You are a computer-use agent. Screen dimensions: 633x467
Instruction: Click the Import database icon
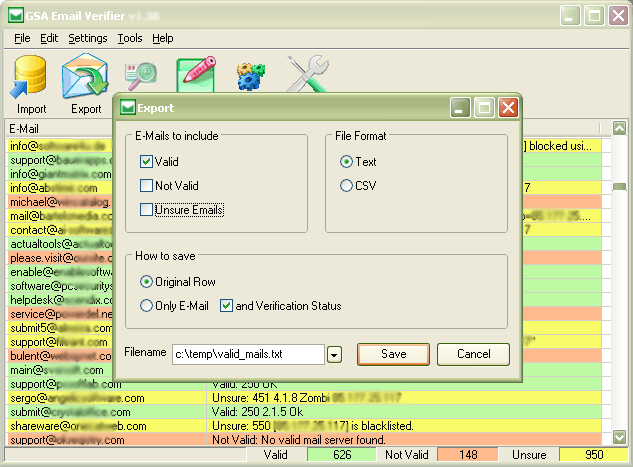pos(30,77)
